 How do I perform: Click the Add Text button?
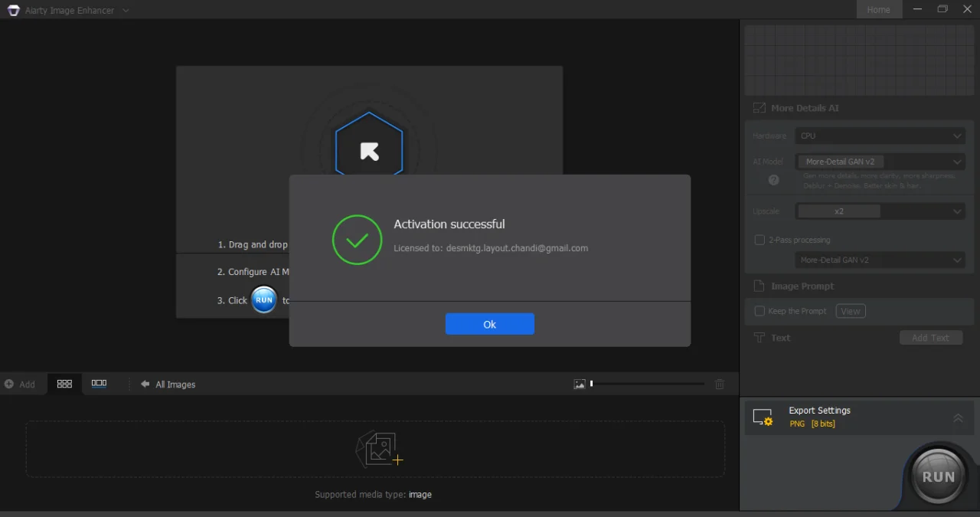coord(931,338)
